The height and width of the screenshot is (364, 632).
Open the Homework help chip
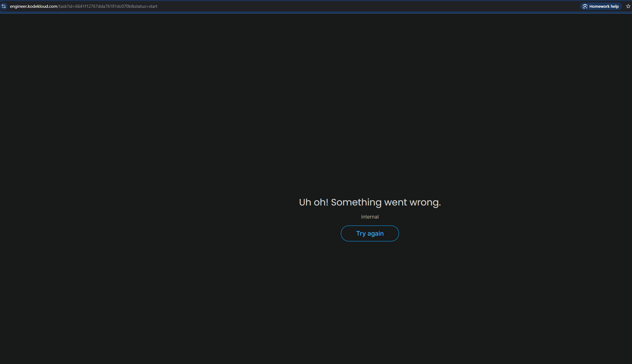[x=601, y=6]
